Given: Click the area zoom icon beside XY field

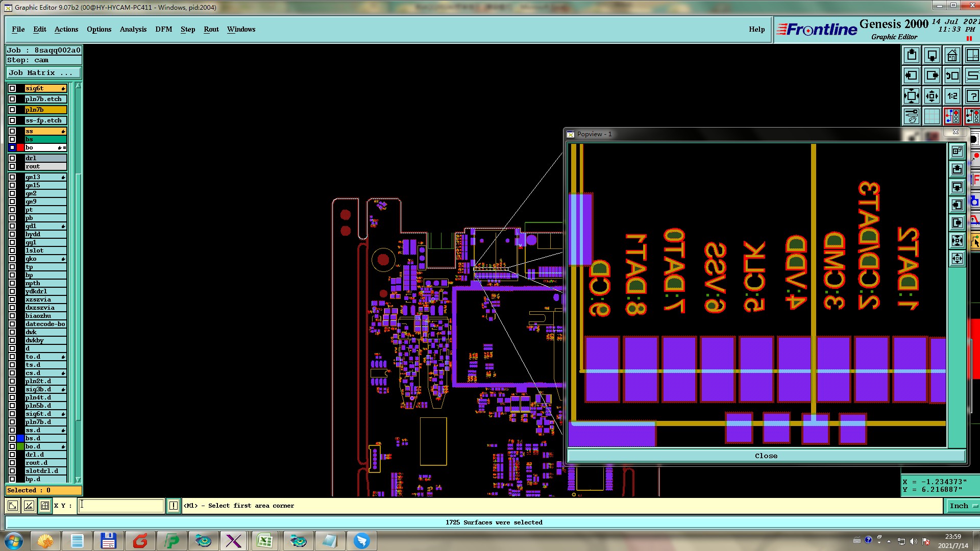Looking at the screenshot, I should (x=45, y=506).
